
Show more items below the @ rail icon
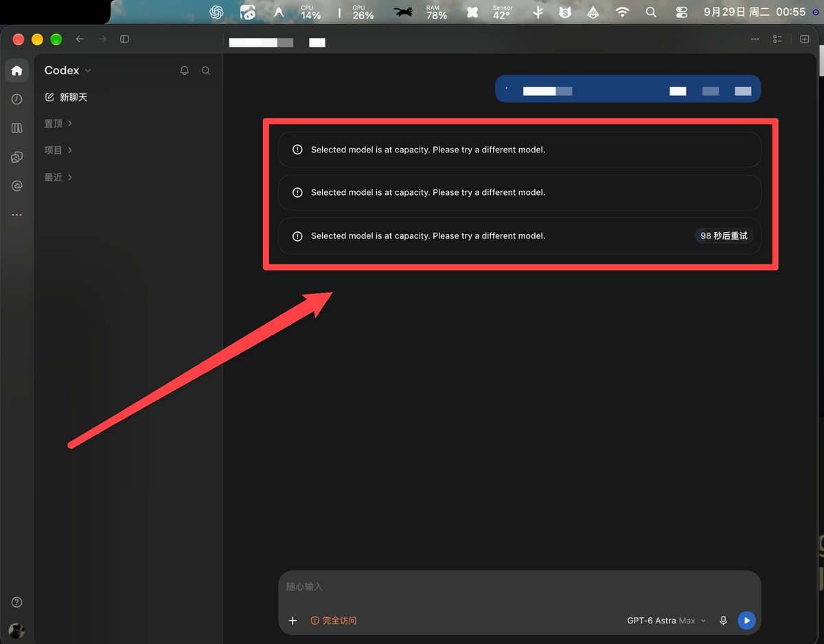click(x=17, y=215)
